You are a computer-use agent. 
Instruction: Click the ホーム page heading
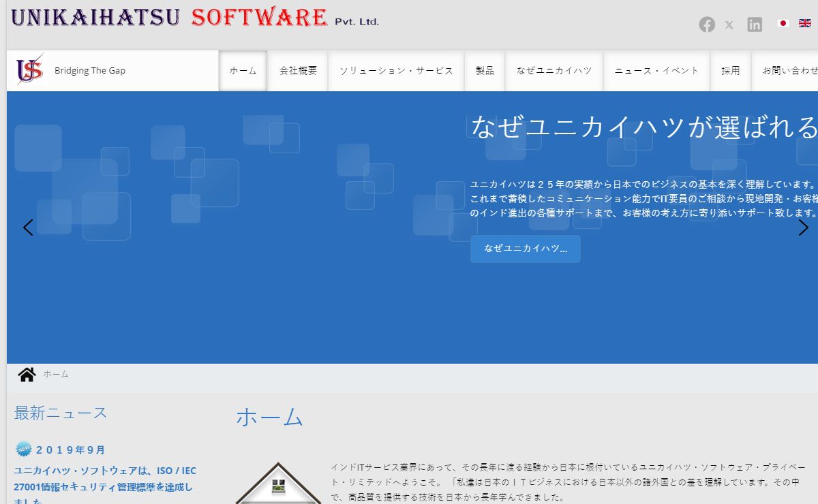click(x=269, y=417)
